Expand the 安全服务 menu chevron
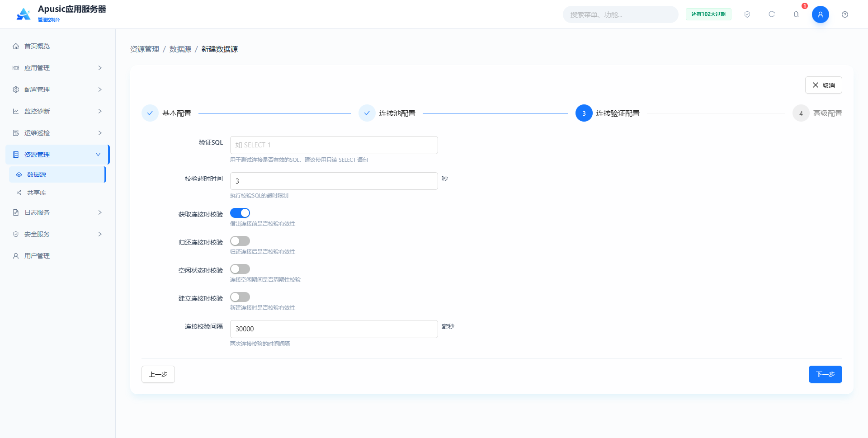Screen dimensions: 868x438 pos(100,234)
